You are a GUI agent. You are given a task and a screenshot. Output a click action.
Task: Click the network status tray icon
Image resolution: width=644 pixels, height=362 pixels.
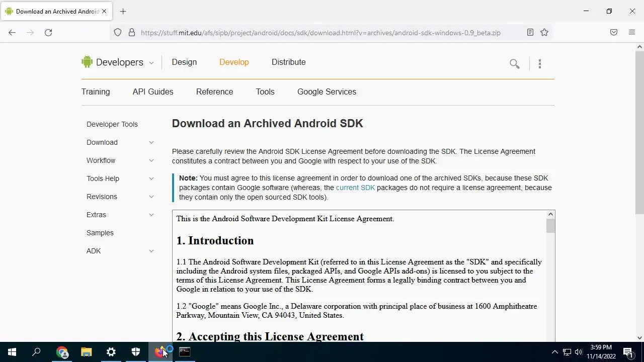coord(567,352)
